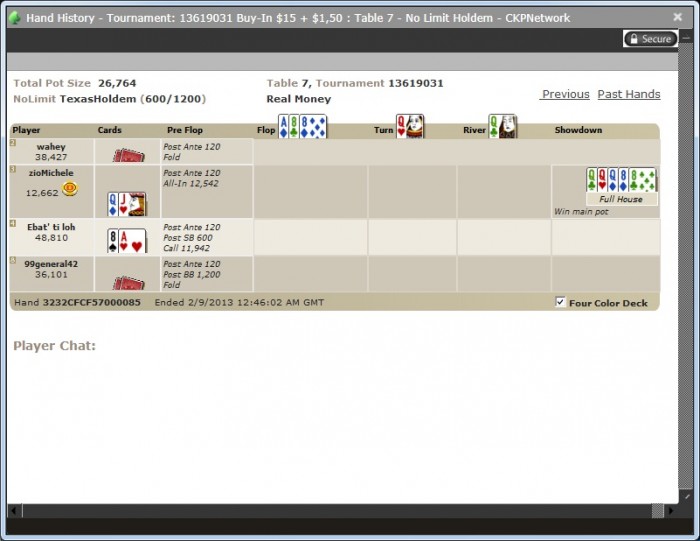Click seat number 8 badge beside 99general42
This screenshot has height=541, width=700.
click(13, 260)
